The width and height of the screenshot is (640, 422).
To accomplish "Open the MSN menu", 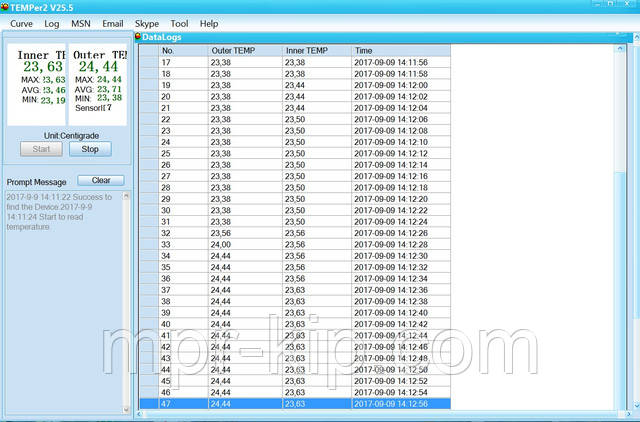I will [x=81, y=22].
